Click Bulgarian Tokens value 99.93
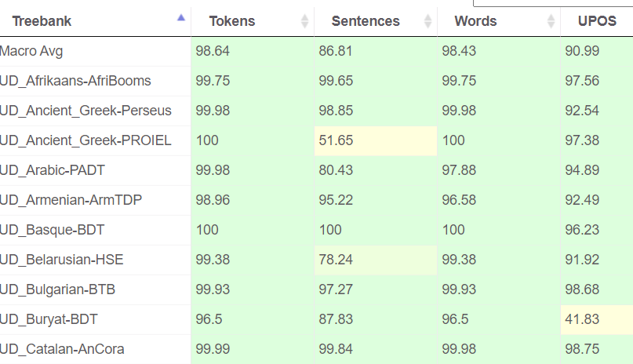The image size is (633, 364). pyautogui.click(x=213, y=289)
